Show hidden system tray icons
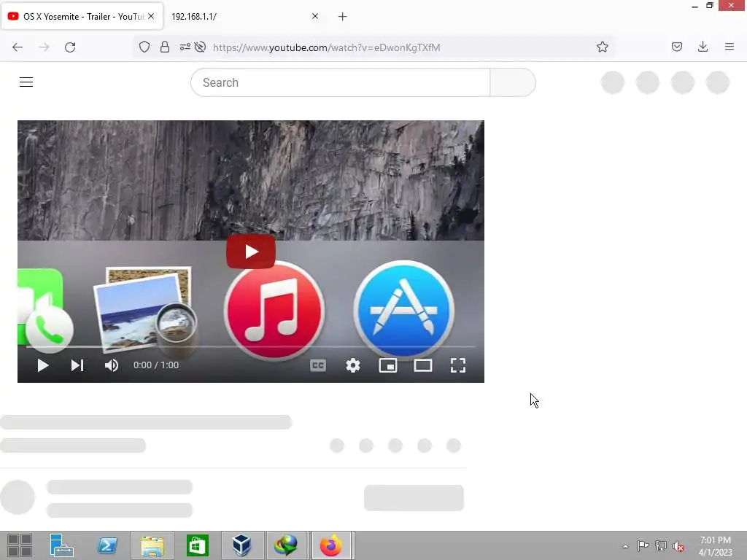 tap(625, 546)
